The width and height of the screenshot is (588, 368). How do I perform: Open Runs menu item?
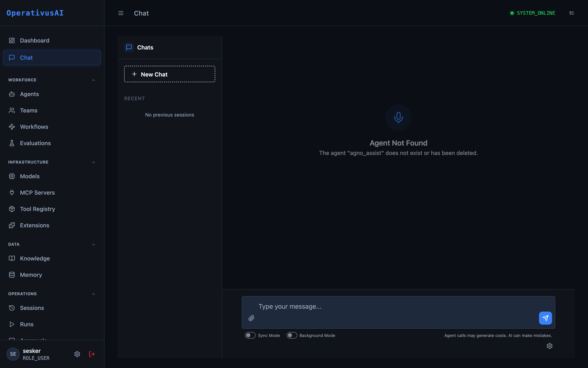coord(52,324)
